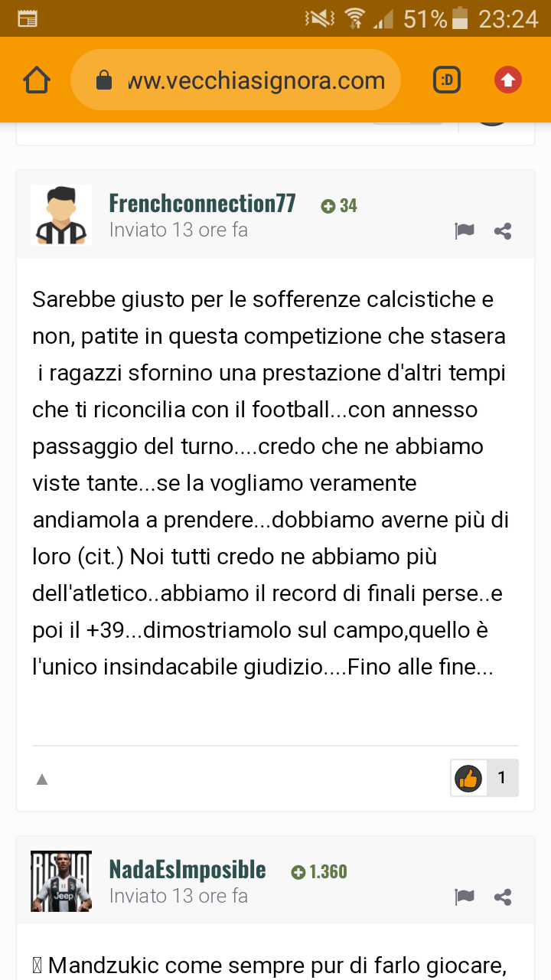This screenshot has height=980, width=551.
Task: Tap the padlock site security icon
Action: [x=104, y=80]
